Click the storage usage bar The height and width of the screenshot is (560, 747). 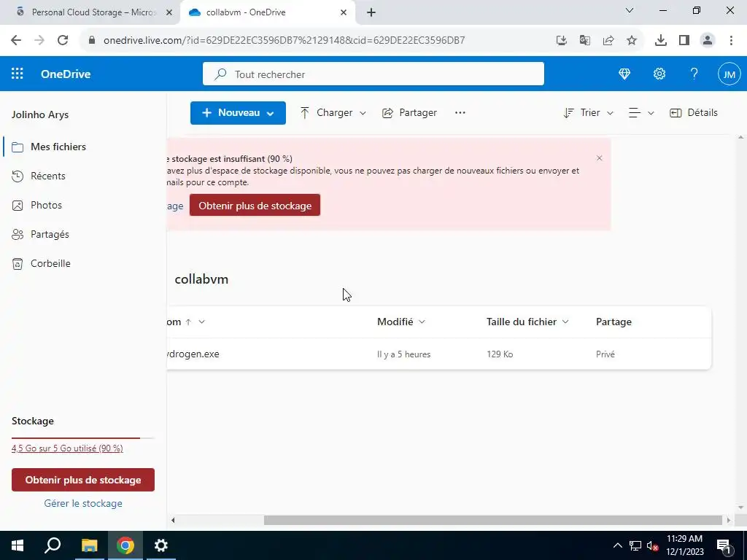pos(82,437)
